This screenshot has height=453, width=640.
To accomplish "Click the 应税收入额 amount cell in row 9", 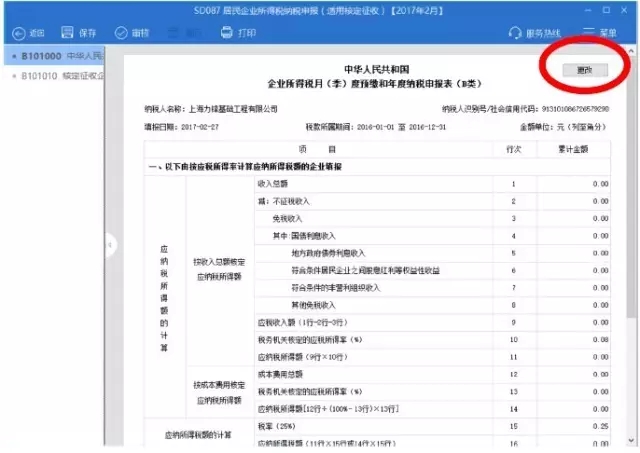I will click(574, 322).
